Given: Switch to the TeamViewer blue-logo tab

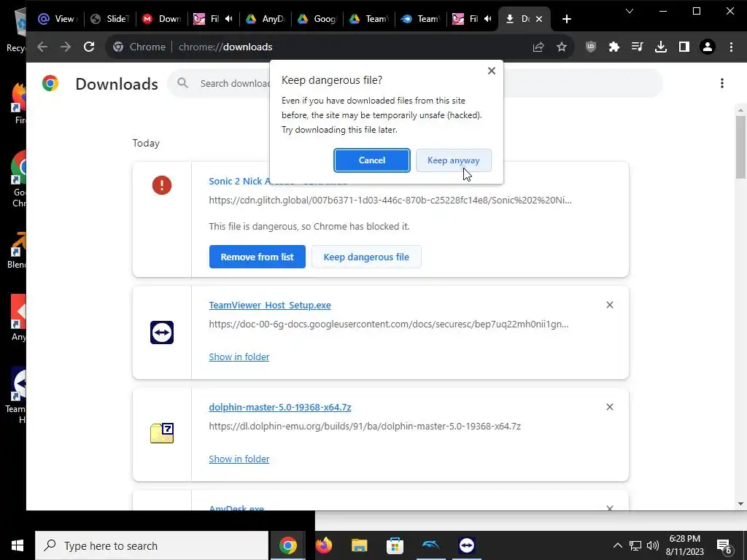Looking at the screenshot, I should (421, 19).
